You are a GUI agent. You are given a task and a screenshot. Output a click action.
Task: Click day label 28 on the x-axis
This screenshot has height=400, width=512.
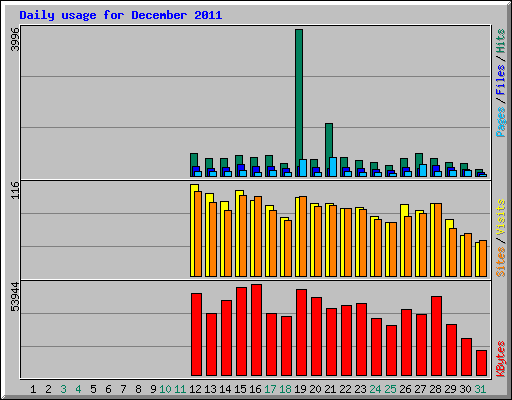pos(435,389)
